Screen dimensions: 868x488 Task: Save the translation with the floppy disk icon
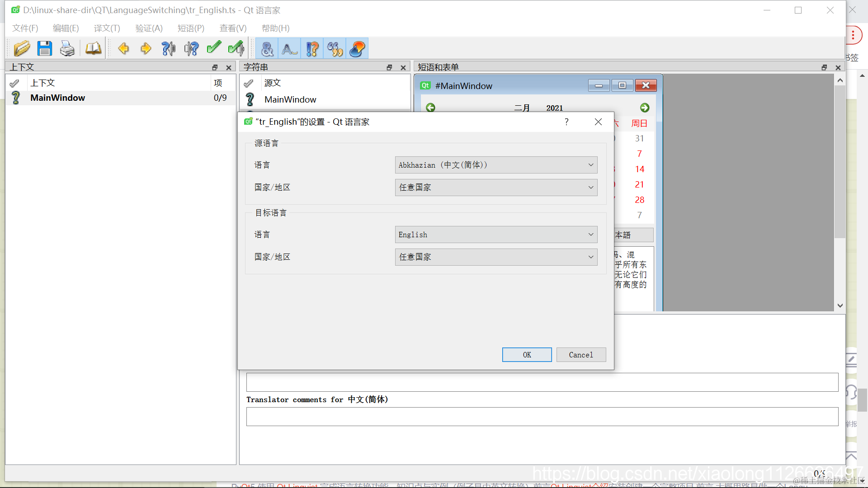pos(44,48)
